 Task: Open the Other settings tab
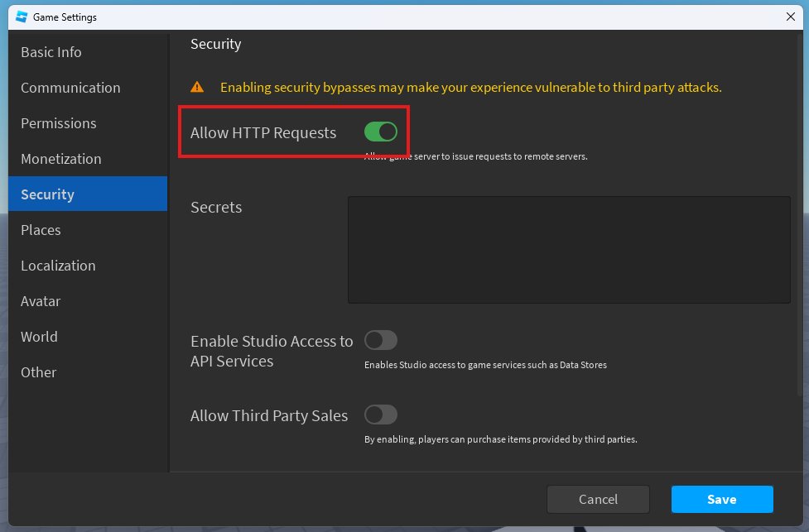click(88, 372)
